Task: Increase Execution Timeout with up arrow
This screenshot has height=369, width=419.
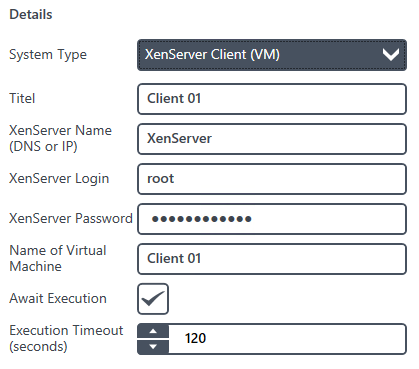Action: tap(153, 331)
